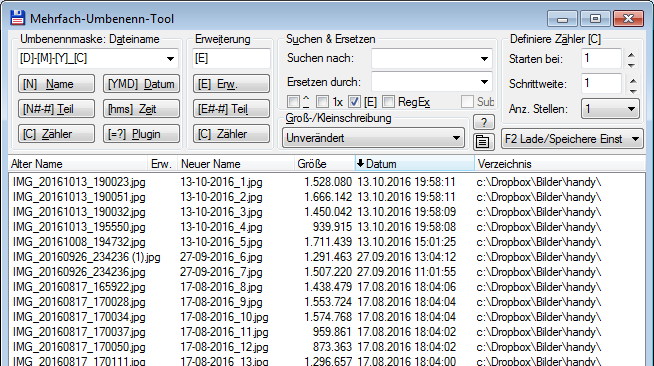Screen dimensions: 654x366
Task: Sort by Größe column header
Action: point(324,164)
